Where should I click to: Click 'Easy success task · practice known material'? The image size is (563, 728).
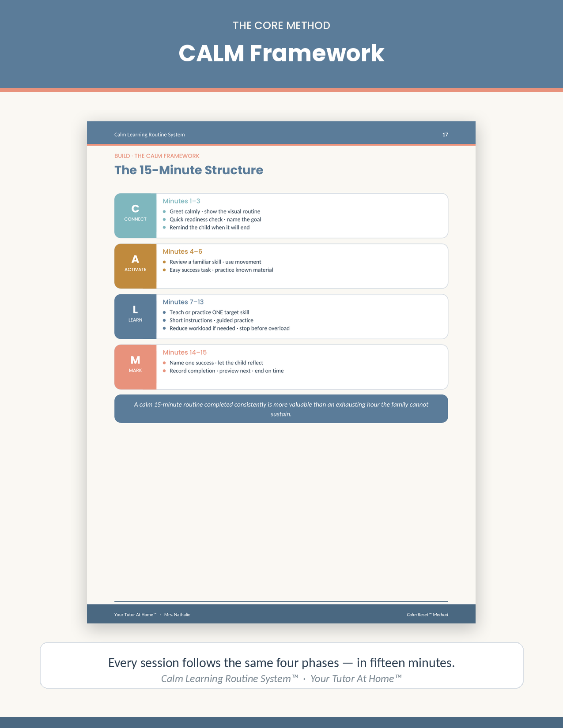point(221,270)
